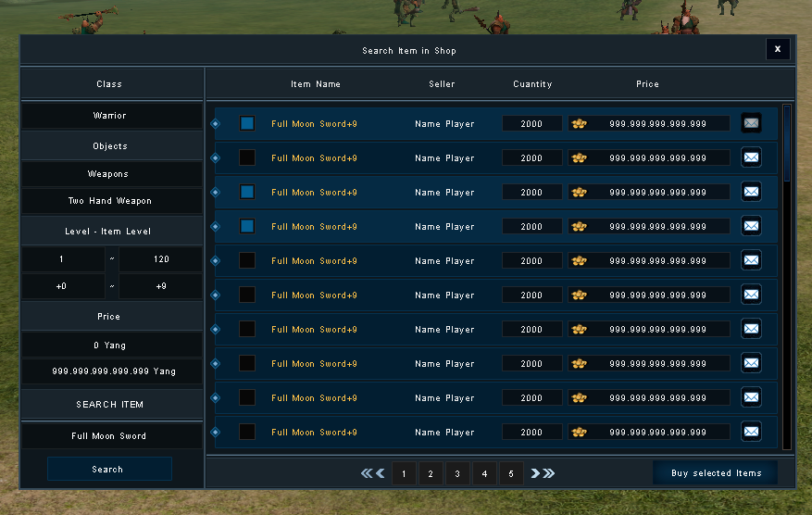Click diamond marker beside the third row

pos(216,193)
